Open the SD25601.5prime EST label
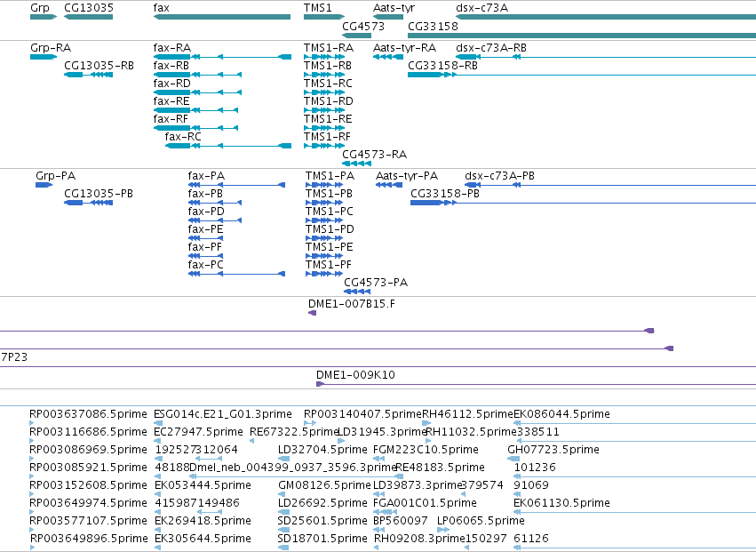The width and height of the screenshot is (756, 552). pos(322,521)
